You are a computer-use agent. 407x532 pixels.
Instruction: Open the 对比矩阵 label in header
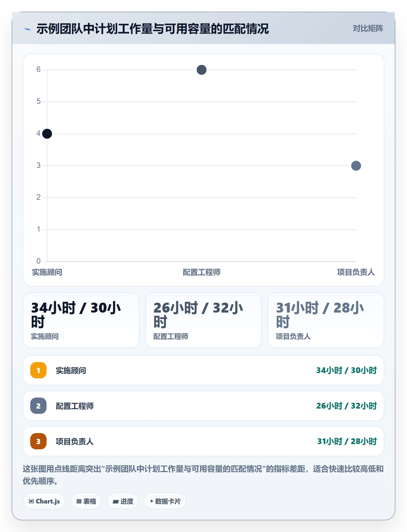point(368,29)
